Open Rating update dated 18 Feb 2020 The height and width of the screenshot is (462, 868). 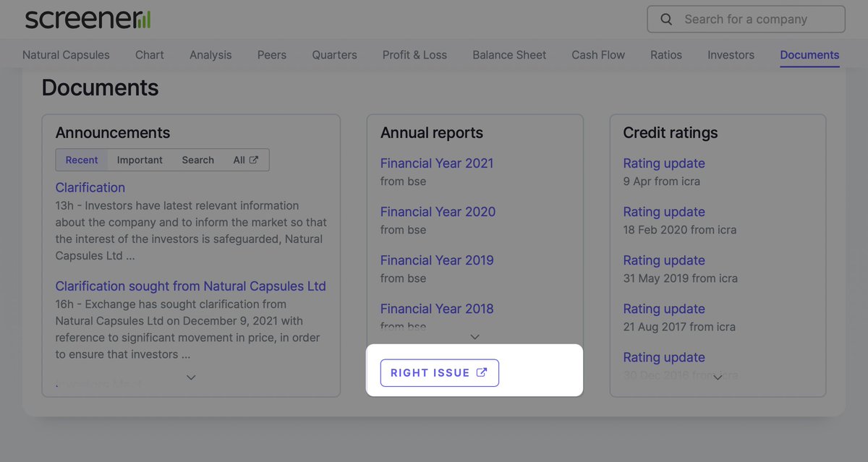664,212
